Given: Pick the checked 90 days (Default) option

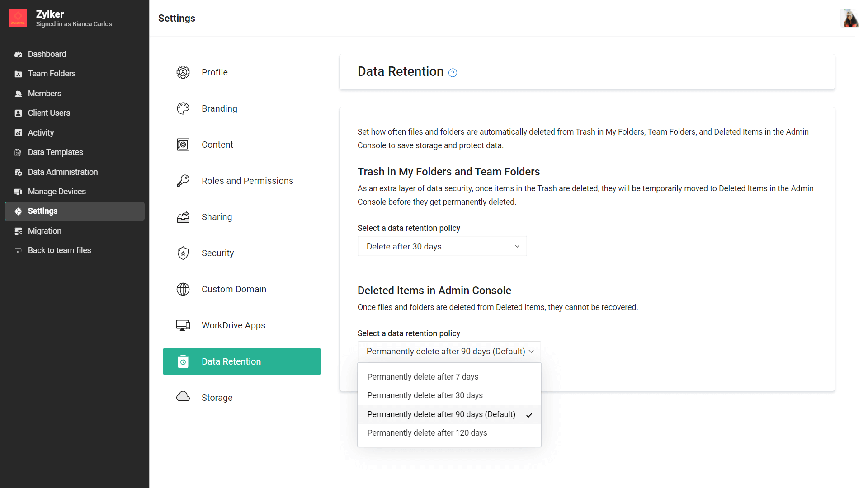Looking at the screenshot, I should (441, 414).
